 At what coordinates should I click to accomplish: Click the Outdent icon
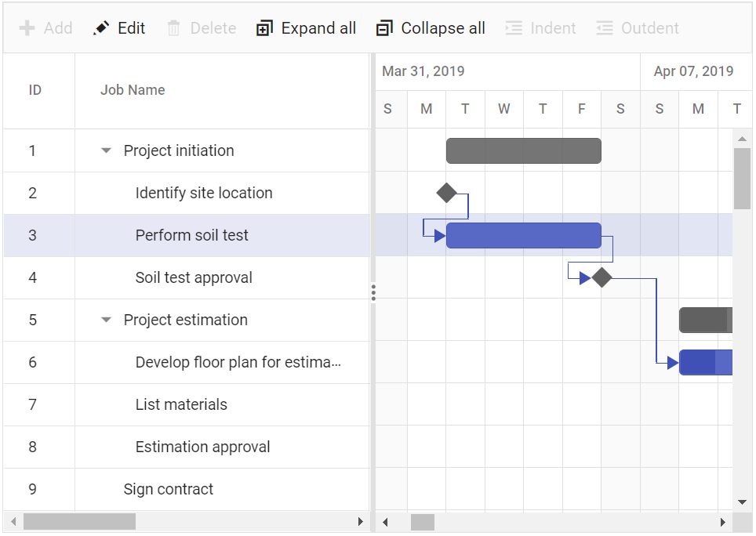pos(605,28)
